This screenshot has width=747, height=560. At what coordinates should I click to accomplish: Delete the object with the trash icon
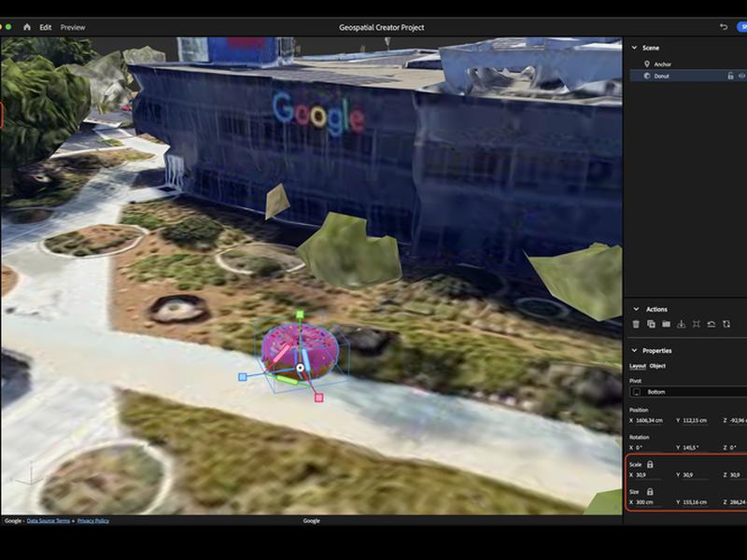(x=636, y=324)
